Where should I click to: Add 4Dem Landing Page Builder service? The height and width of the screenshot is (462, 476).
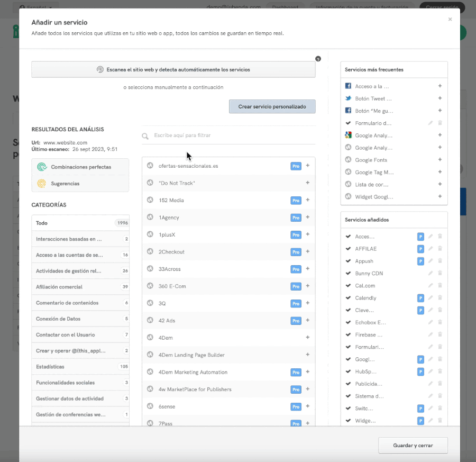[307, 355]
